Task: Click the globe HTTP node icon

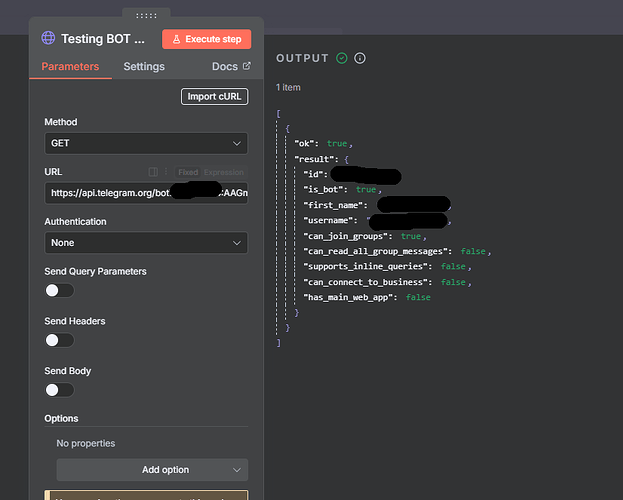Action: point(48,38)
